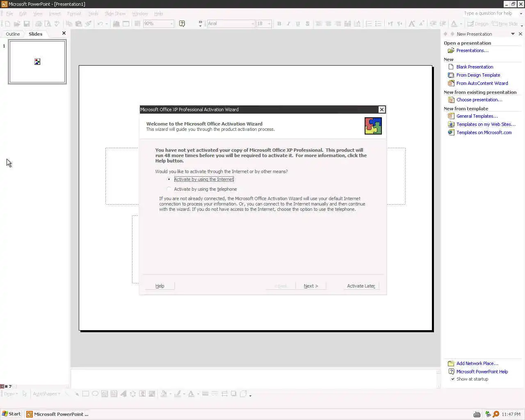Switch to the Slides tab
525x420 pixels.
click(35, 34)
